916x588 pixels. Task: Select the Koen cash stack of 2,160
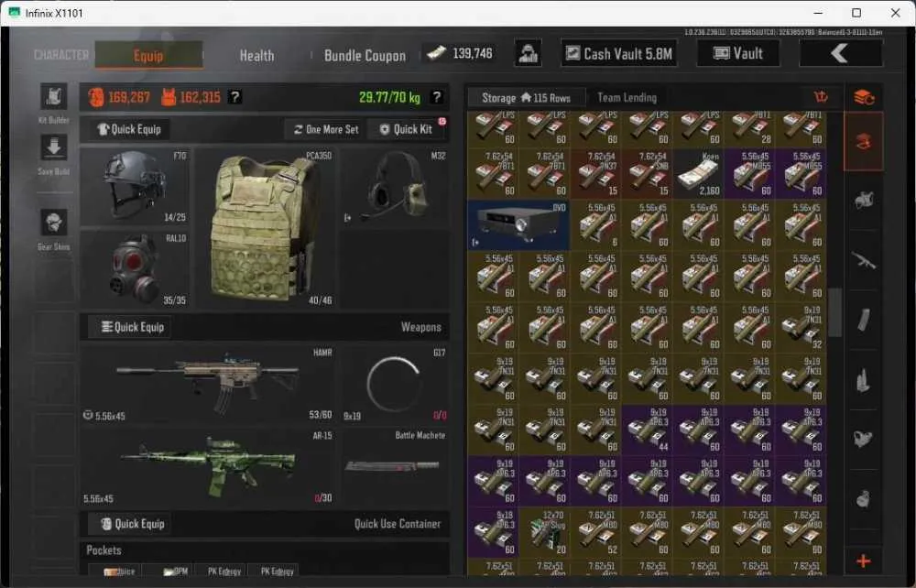click(698, 173)
